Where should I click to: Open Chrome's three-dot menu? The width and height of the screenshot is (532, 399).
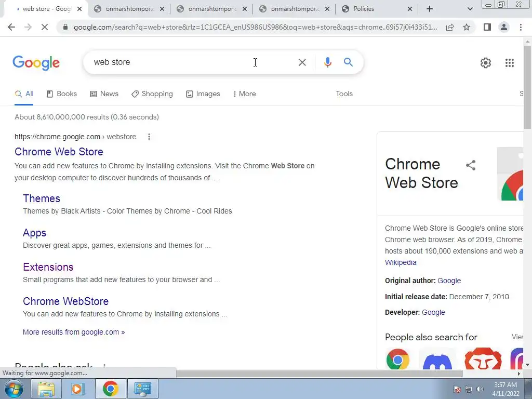tap(521, 27)
